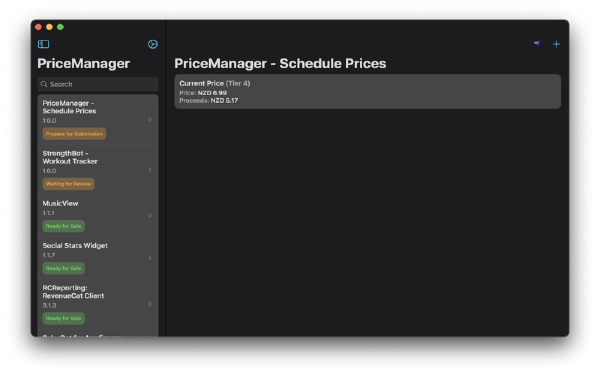Click the Prepare for Submission badge
600x375 pixels.
74,134
